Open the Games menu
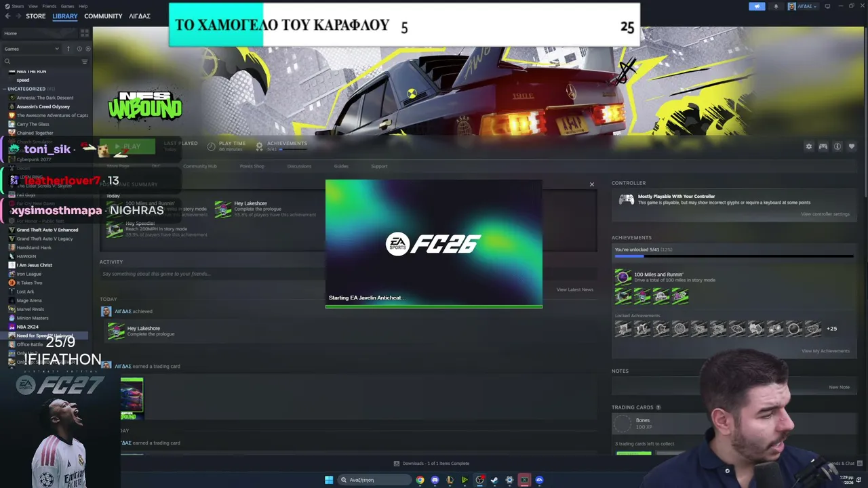 [x=67, y=6]
